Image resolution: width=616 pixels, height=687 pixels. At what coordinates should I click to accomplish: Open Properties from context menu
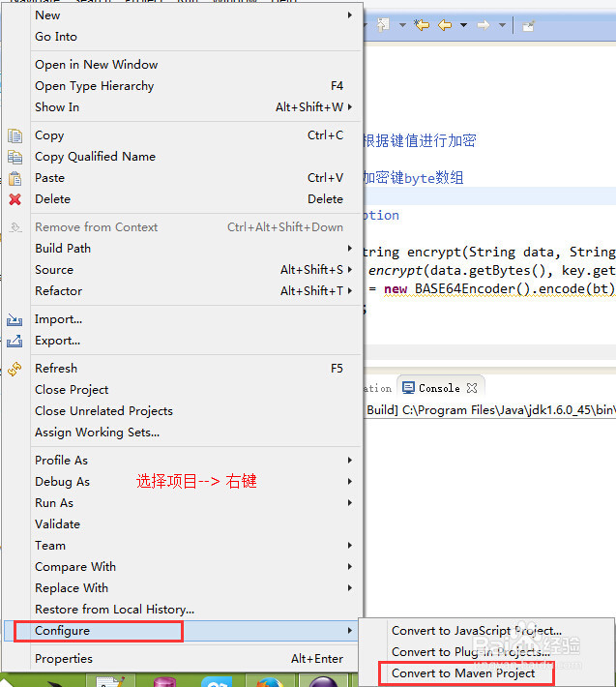tap(183, 659)
